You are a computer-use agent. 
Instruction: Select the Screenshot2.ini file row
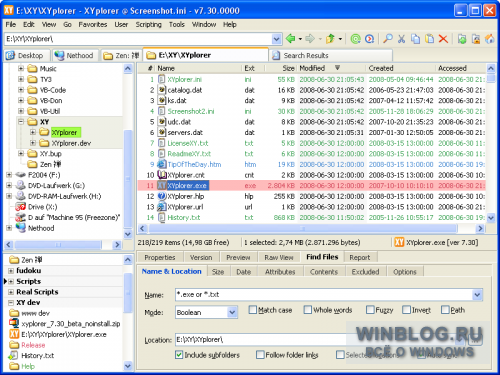pyautogui.click(x=311, y=111)
